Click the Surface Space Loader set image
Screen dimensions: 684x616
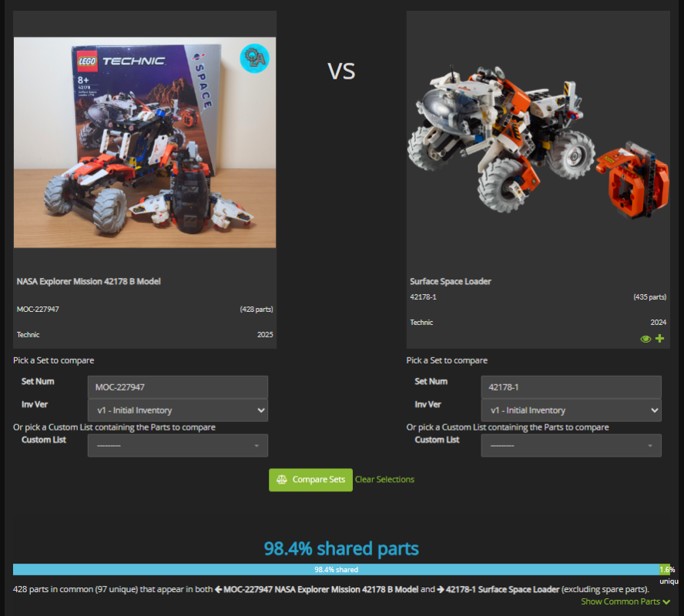point(538,142)
